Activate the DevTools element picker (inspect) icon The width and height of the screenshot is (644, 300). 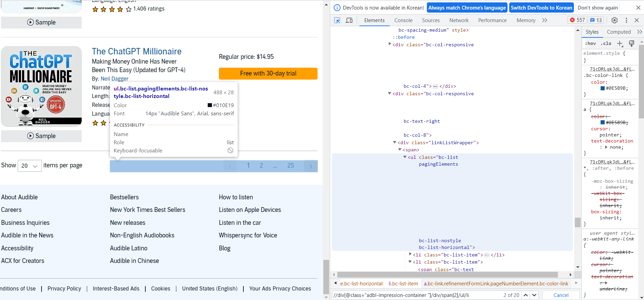[337, 20]
